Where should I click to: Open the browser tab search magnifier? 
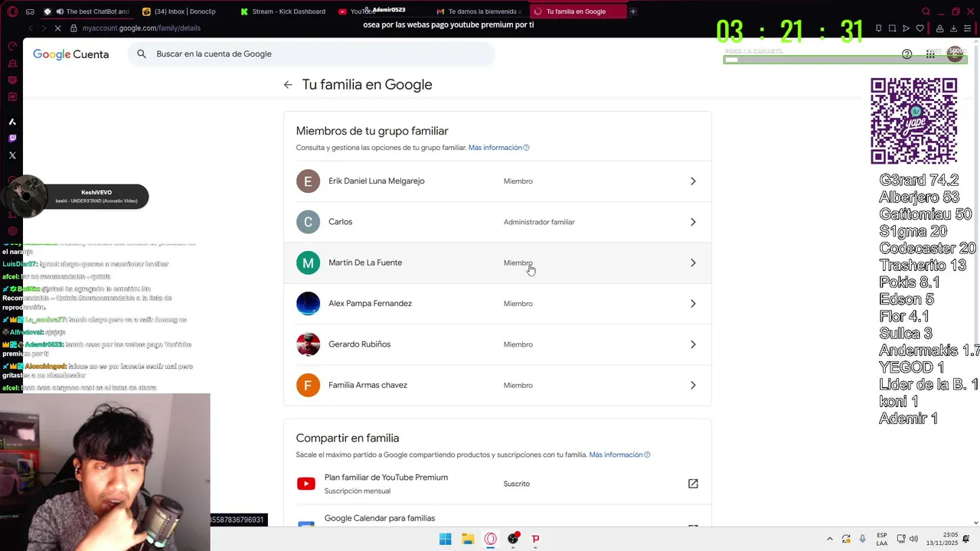[926, 11]
